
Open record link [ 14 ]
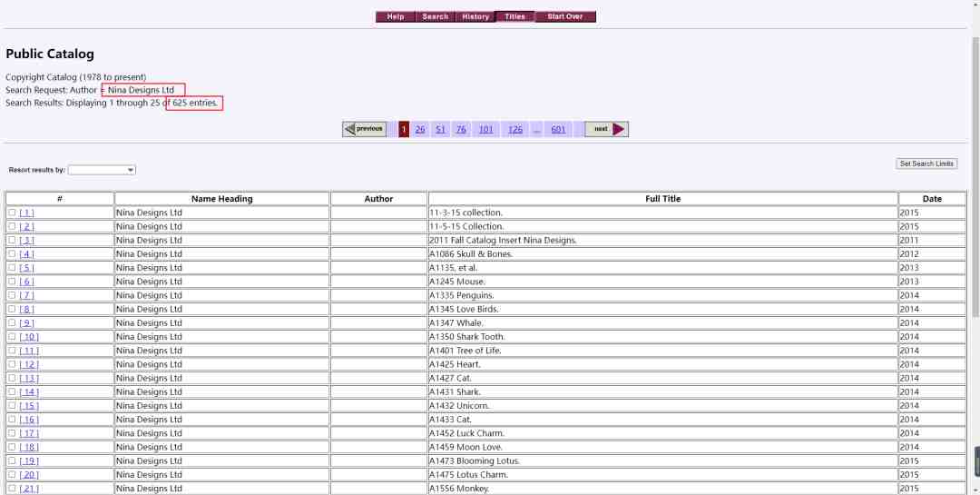click(29, 391)
